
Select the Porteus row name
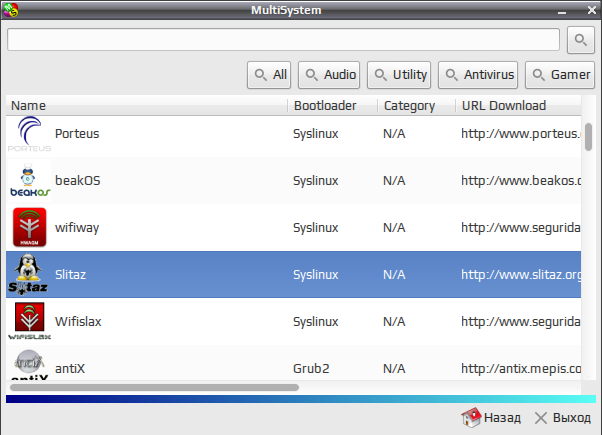(77, 134)
